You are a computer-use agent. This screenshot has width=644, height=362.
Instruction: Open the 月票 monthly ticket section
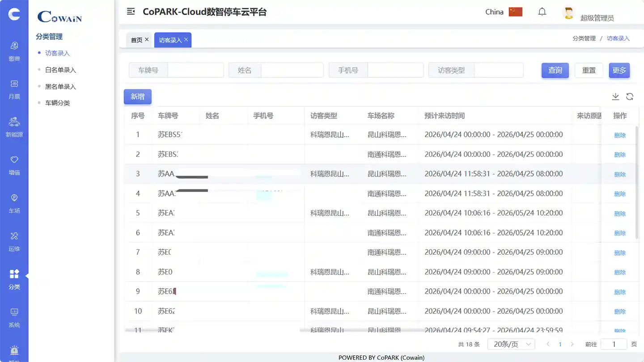(14, 89)
